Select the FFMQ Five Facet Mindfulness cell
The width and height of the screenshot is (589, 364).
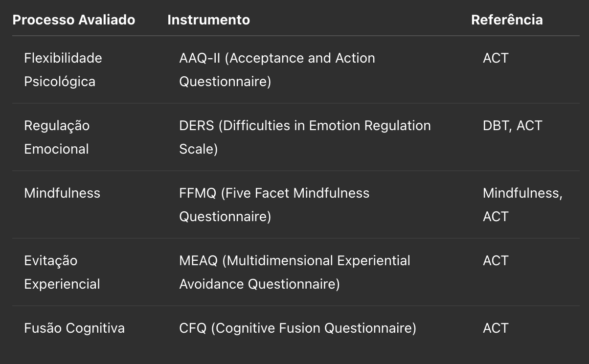pos(274,205)
